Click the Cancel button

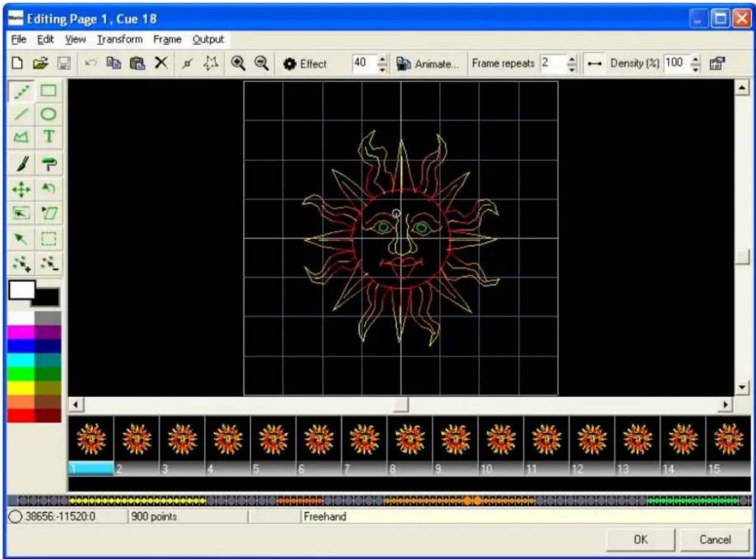714,539
